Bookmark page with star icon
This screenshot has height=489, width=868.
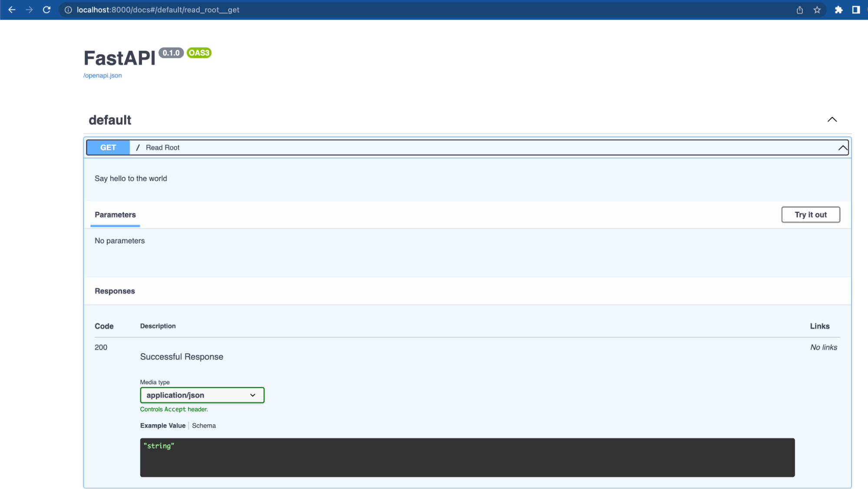click(x=817, y=10)
